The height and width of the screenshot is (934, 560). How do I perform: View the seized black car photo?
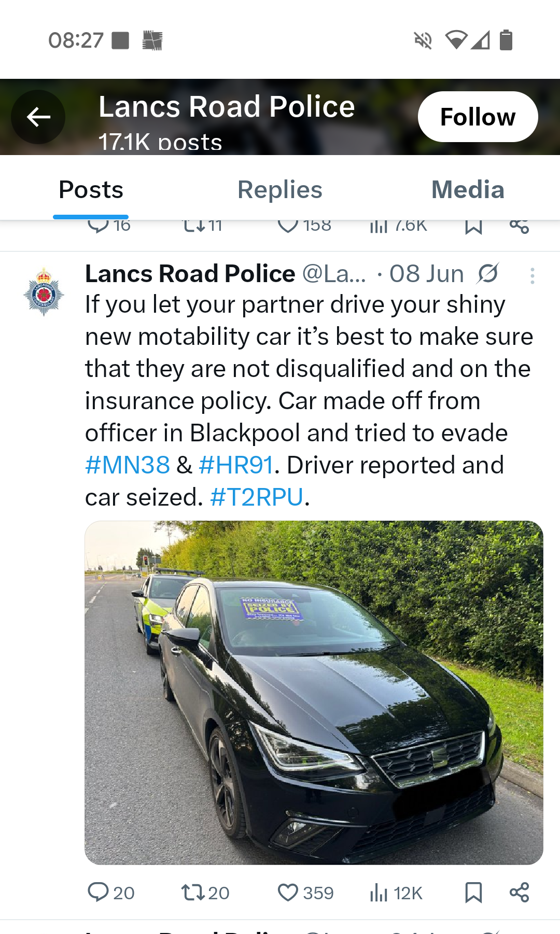314,692
